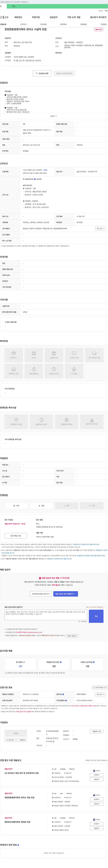Open the 실업급여 menu
Image resolution: width=108 pixels, height=868 pixels.
(x=53, y=17)
